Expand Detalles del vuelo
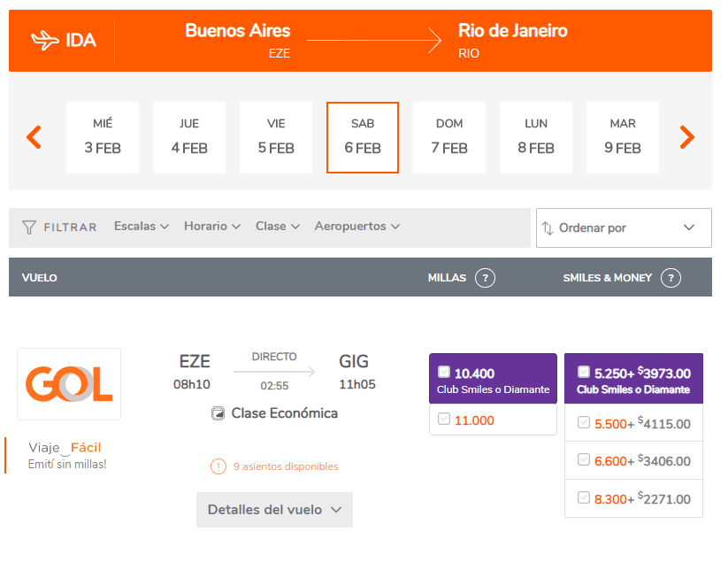This screenshot has width=728, height=570. pyautogui.click(x=274, y=510)
